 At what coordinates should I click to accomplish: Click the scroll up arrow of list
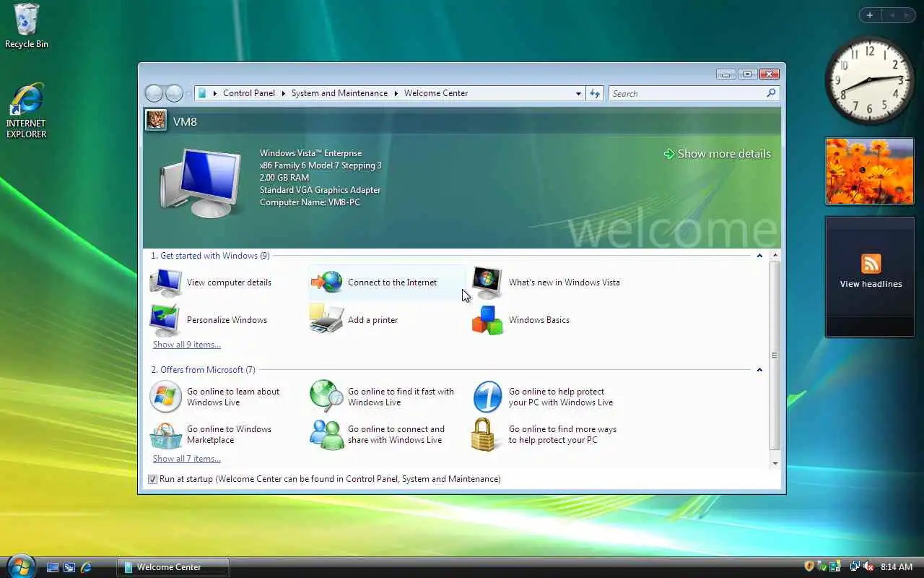point(775,256)
